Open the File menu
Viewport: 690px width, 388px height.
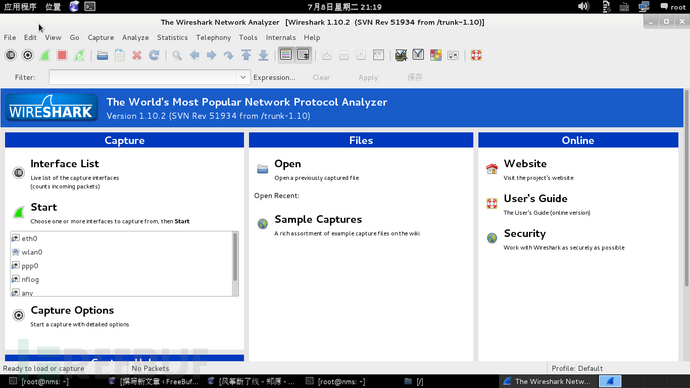point(10,37)
